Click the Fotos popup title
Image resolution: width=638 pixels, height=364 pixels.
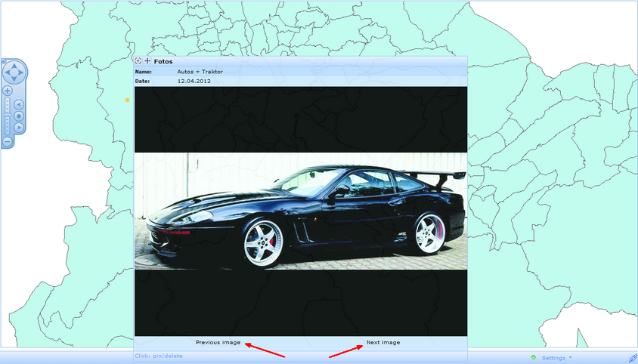163,61
